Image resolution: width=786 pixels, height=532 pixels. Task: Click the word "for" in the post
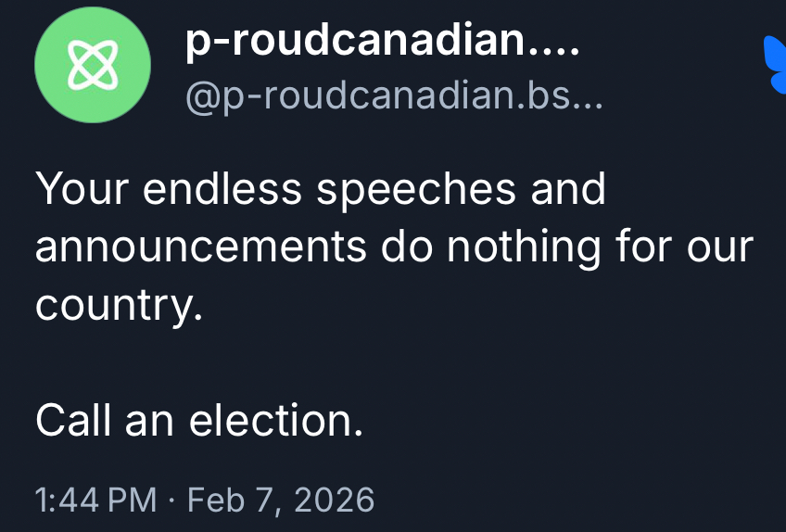[640, 248]
